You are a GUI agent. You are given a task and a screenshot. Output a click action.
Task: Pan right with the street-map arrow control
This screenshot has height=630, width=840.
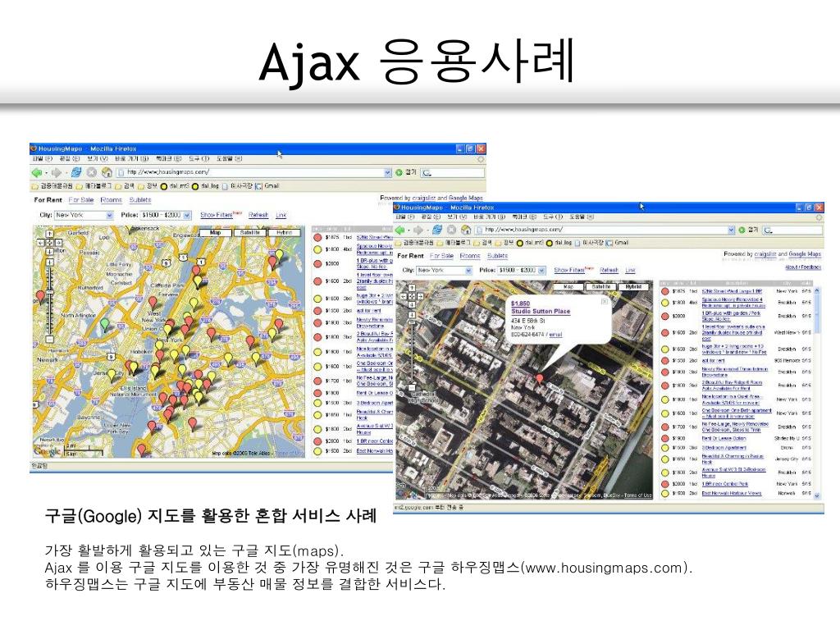pyautogui.click(x=57, y=242)
